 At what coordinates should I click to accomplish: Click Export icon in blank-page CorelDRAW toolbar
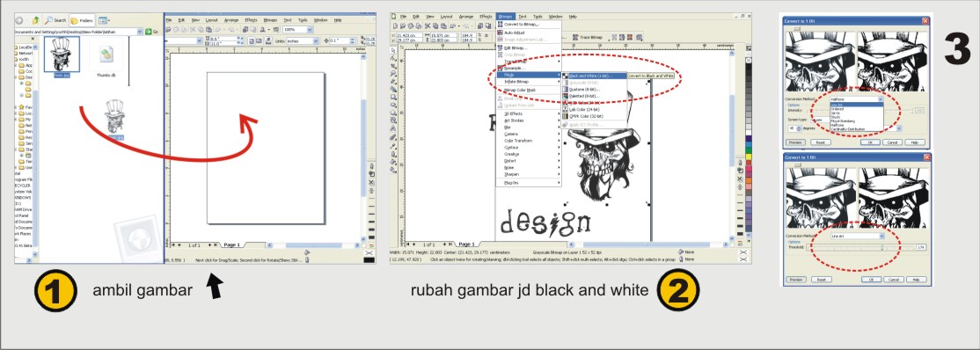point(253,29)
